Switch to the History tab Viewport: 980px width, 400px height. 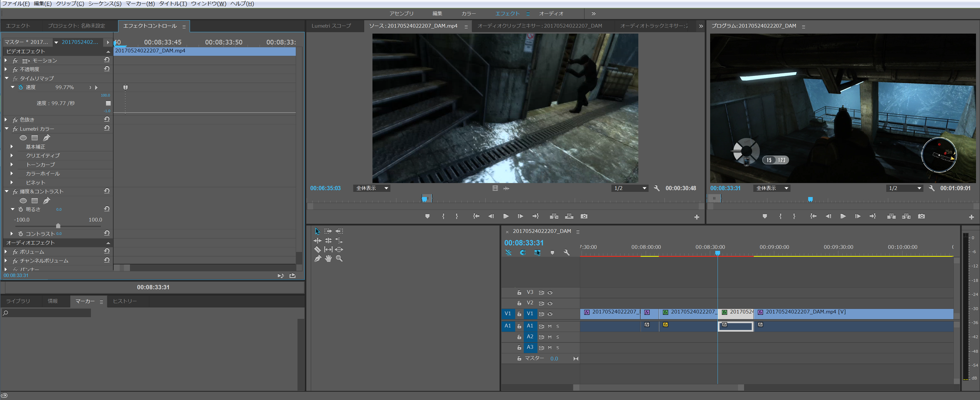pos(125,301)
